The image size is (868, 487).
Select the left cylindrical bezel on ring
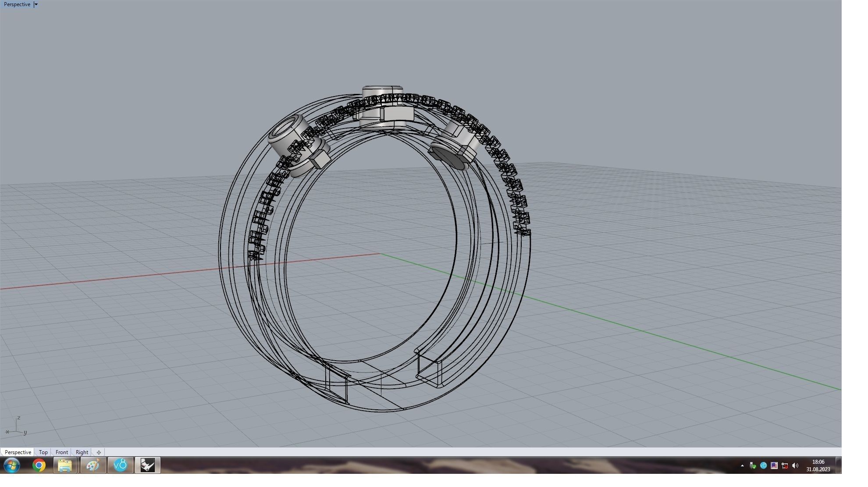(298, 146)
